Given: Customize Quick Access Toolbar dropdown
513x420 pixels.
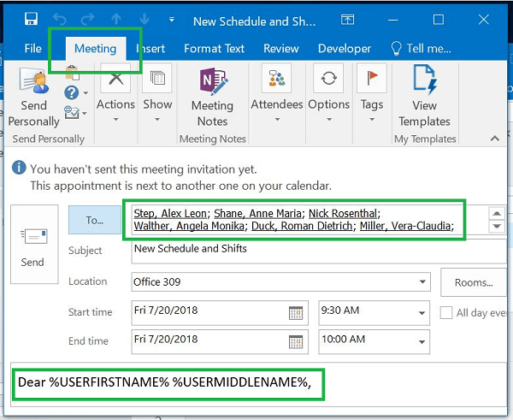Looking at the screenshot, I should pos(172,20).
